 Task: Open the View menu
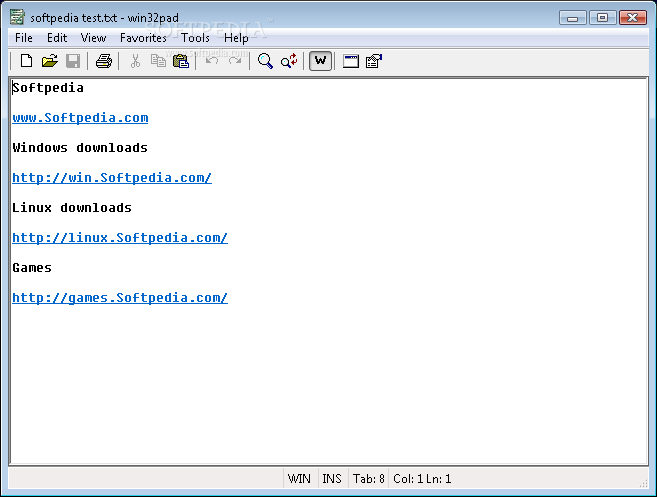tap(93, 38)
